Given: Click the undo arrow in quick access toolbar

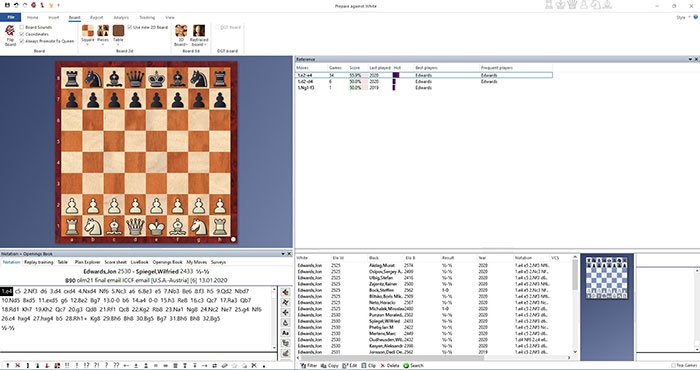Looking at the screenshot, I should [x=16, y=5].
